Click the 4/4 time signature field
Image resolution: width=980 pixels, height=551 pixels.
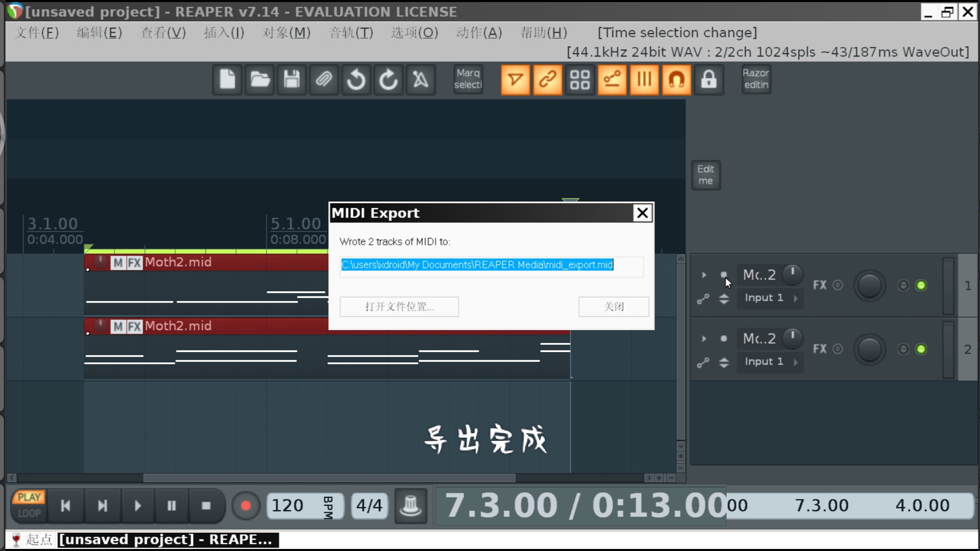(x=370, y=506)
